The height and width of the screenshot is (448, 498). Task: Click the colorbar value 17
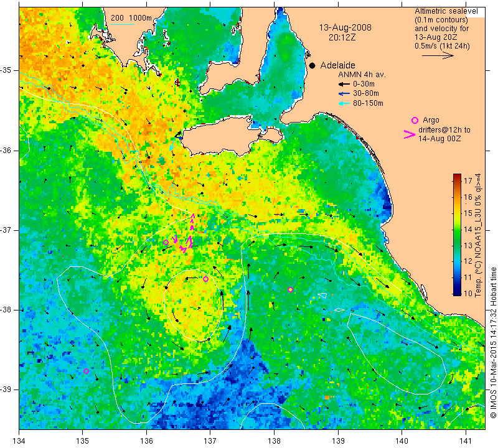pyautogui.click(x=468, y=181)
